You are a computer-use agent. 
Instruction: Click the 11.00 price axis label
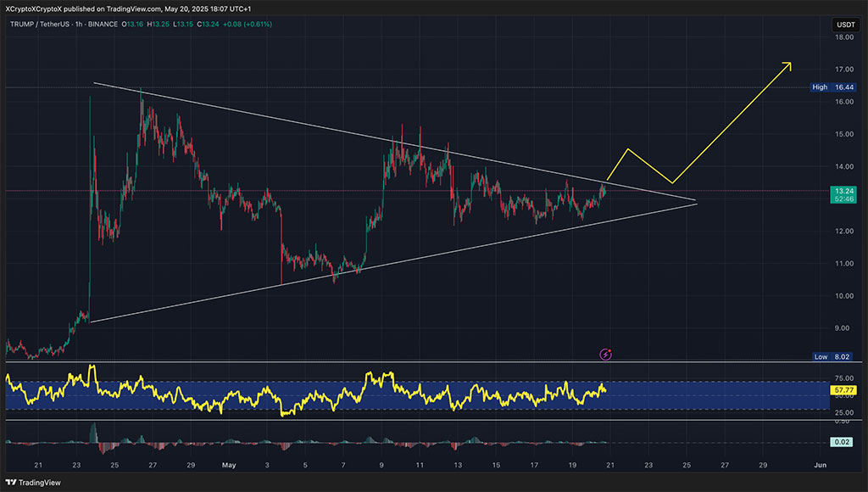click(x=844, y=263)
